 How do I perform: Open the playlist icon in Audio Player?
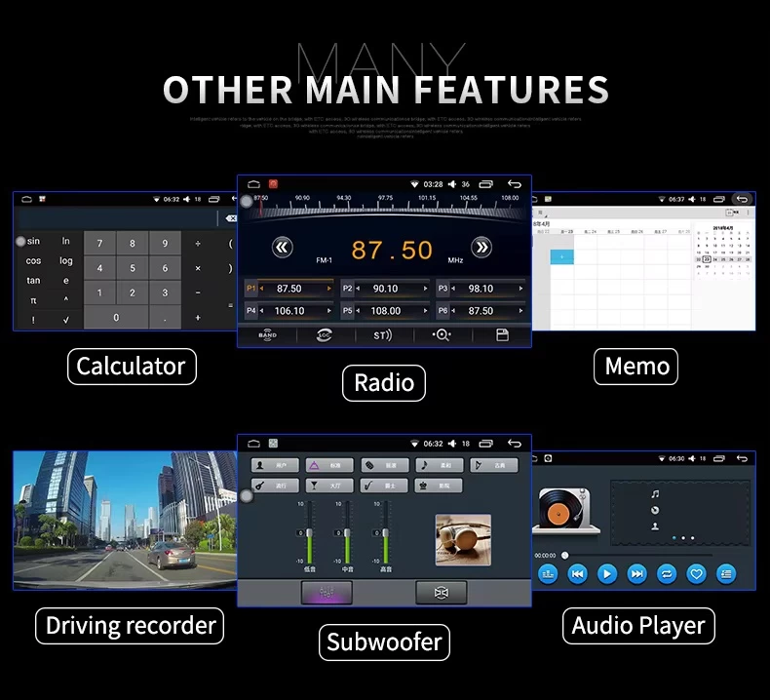(726, 573)
